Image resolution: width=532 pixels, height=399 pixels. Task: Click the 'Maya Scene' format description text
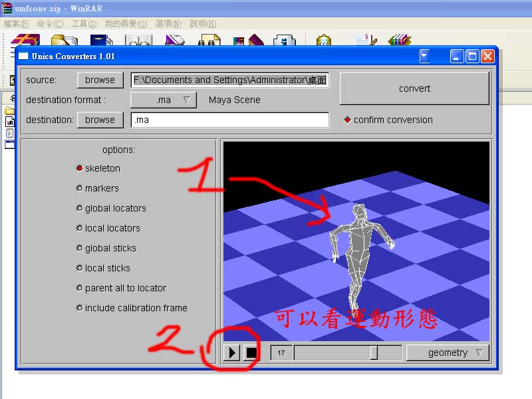point(235,100)
